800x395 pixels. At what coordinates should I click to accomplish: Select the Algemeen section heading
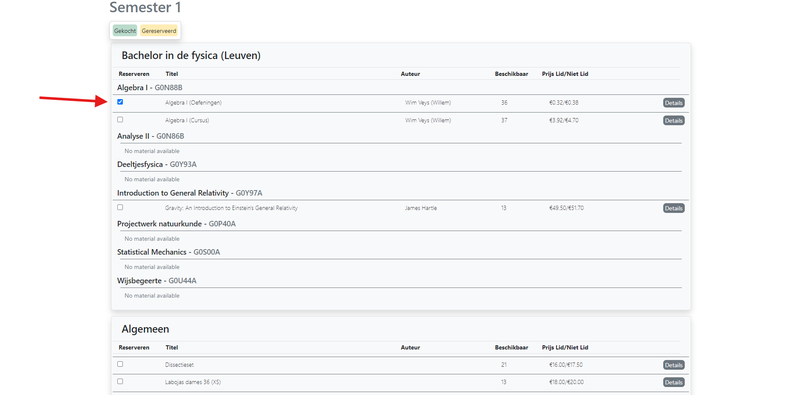145,329
